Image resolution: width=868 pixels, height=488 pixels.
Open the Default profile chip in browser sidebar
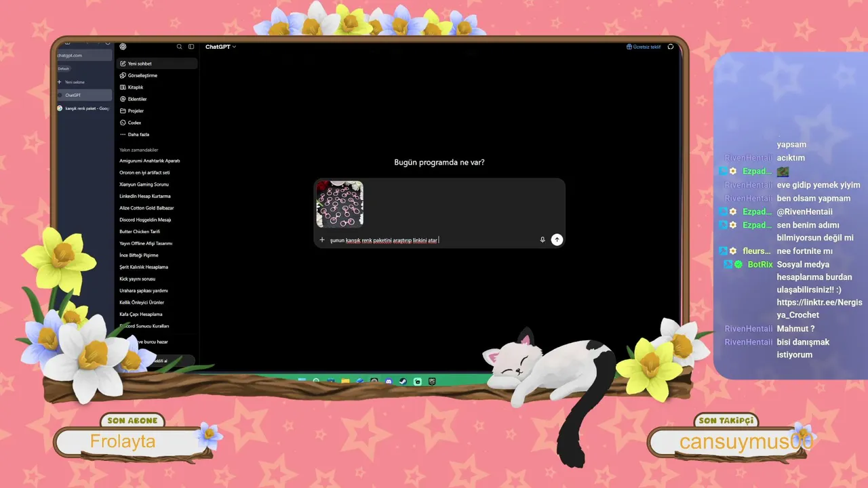[x=64, y=68]
